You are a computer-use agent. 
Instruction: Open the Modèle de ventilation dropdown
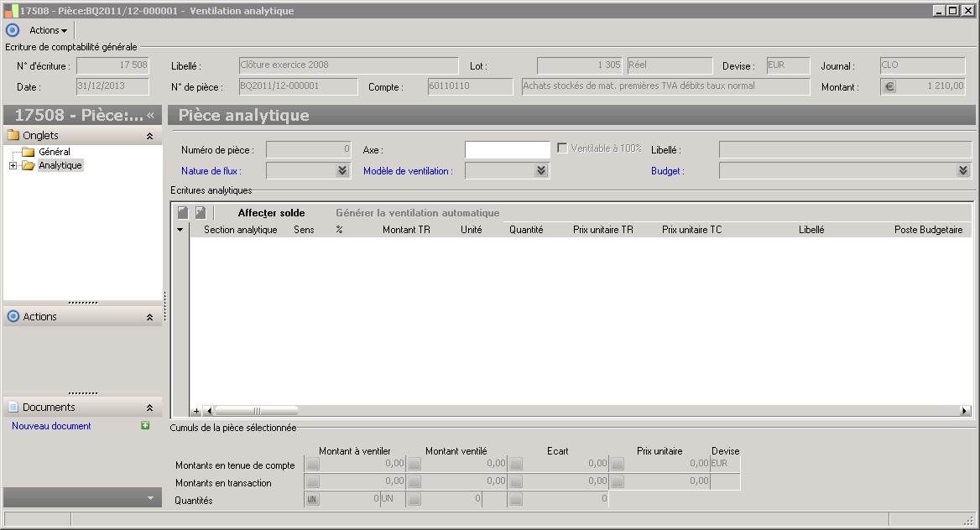(x=541, y=171)
